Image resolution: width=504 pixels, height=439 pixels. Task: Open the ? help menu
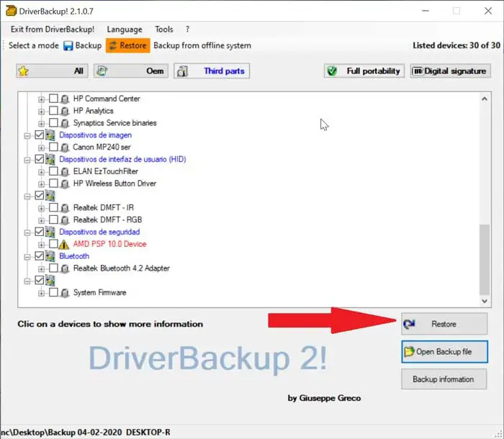coord(187,30)
